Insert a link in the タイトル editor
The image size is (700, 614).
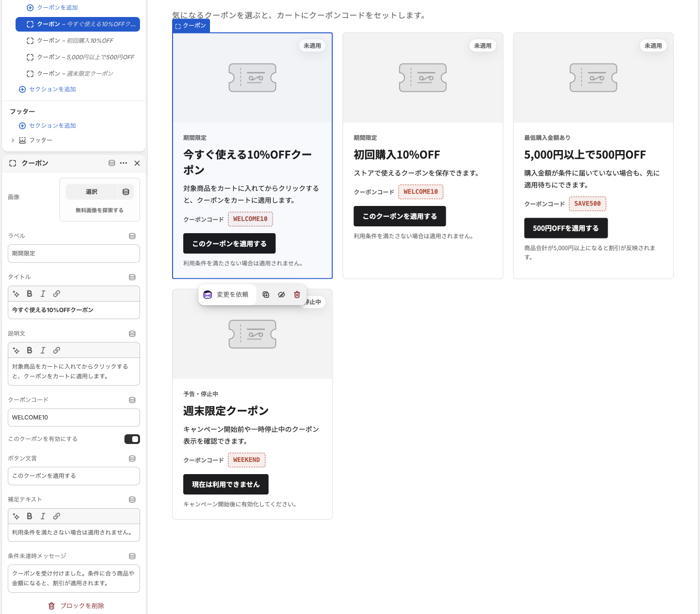[x=56, y=294]
